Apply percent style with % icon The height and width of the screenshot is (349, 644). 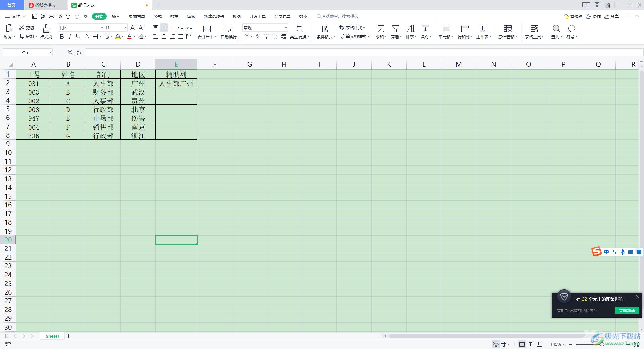tap(258, 36)
